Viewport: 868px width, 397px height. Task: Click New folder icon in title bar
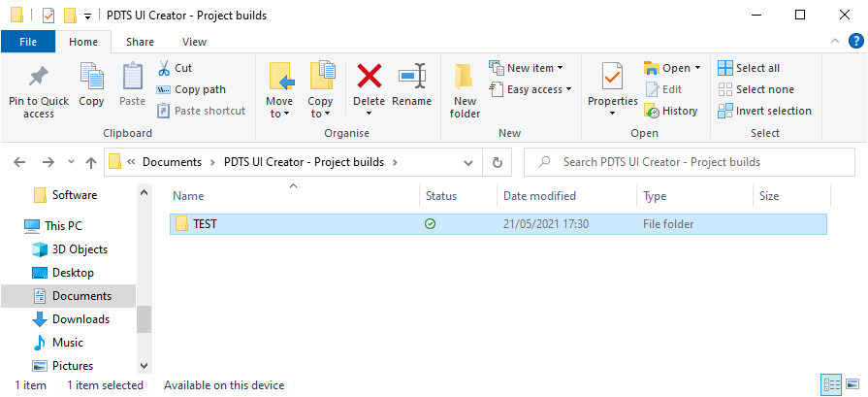(x=70, y=16)
